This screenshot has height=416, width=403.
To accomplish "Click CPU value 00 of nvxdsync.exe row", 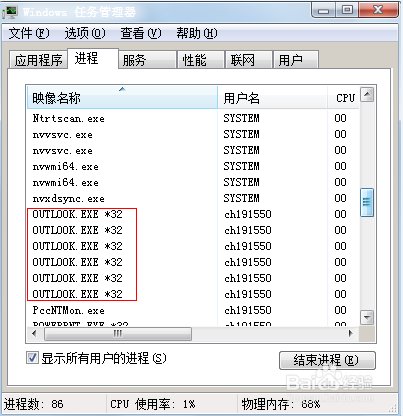I will (340, 198).
